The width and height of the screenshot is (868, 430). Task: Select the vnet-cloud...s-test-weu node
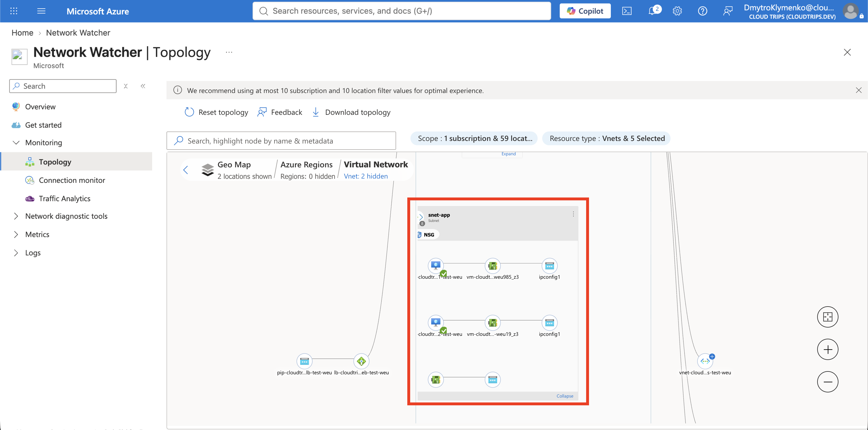[705, 361]
